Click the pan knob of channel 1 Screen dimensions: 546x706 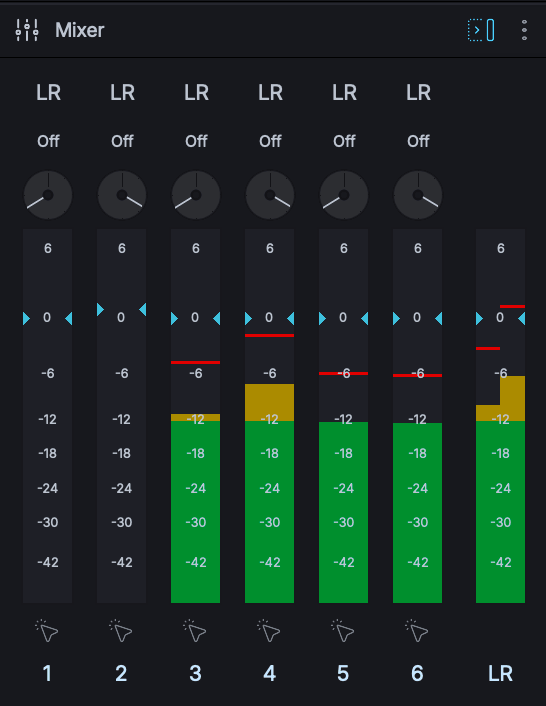point(48,195)
